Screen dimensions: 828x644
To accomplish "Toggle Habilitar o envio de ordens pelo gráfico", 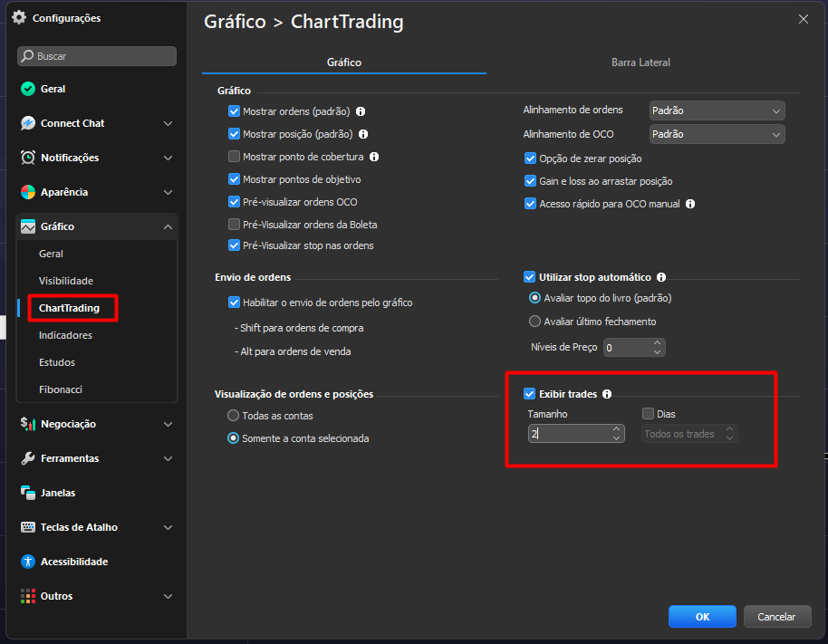I will [234, 303].
